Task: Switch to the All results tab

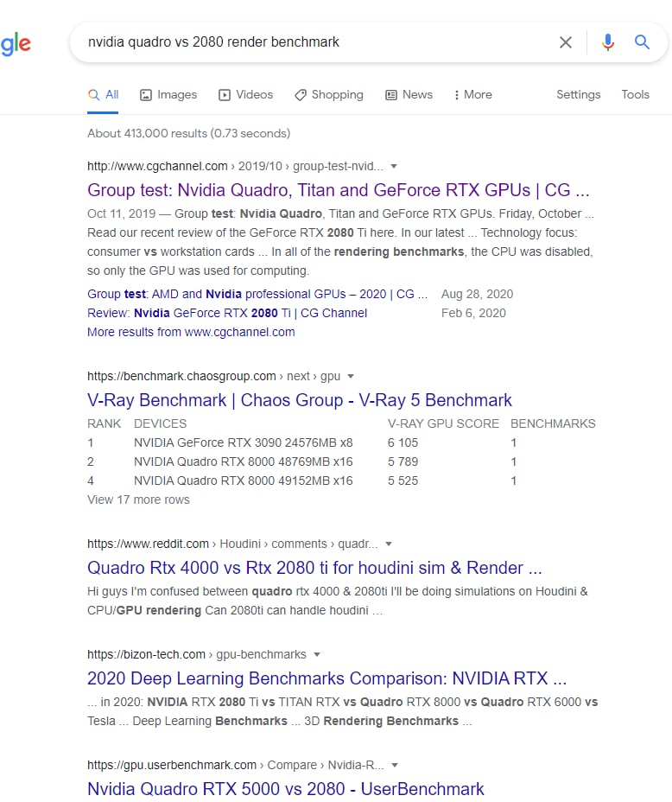Action: pos(103,95)
